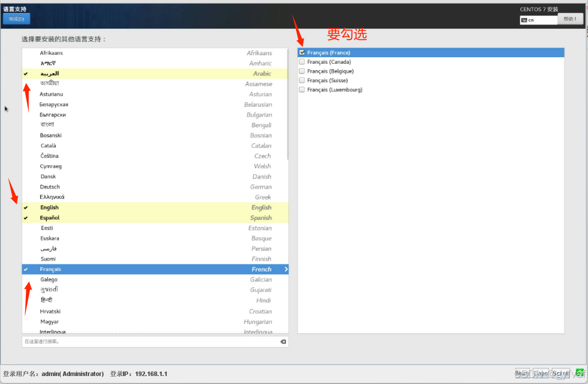The width and height of the screenshot is (588, 384).
Task: Click the language list vertical scrollbar
Action: click(x=287, y=104)
